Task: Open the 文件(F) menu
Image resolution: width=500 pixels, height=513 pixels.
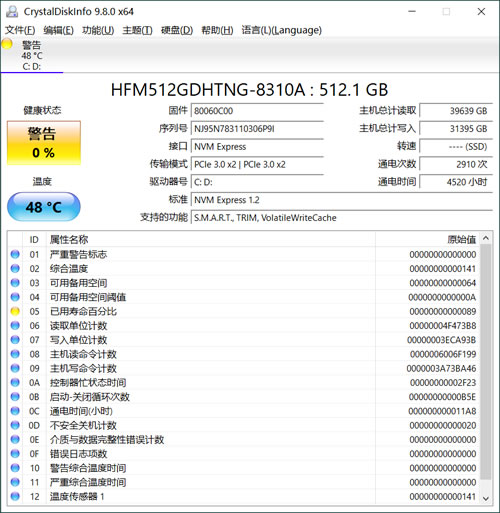Action: point(20,30)
